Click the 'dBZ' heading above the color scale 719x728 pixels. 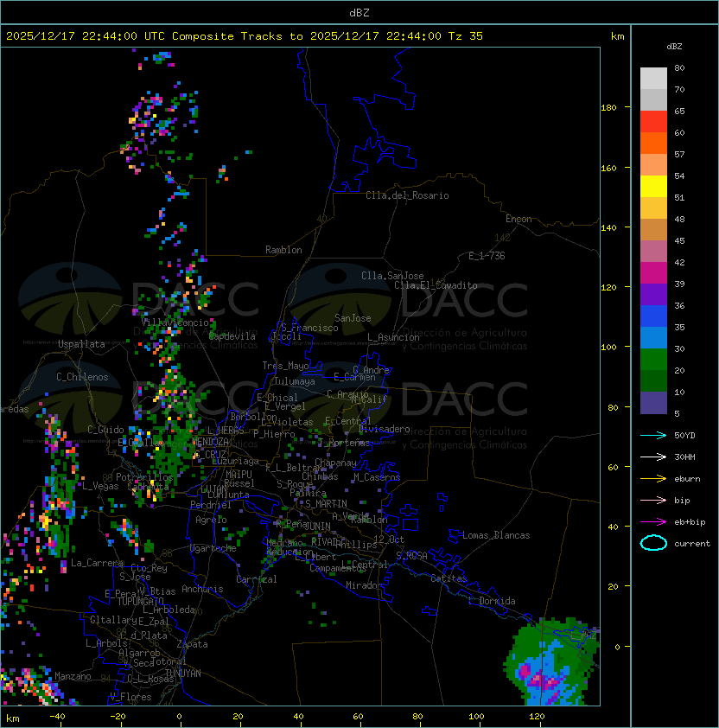[674, 47]
